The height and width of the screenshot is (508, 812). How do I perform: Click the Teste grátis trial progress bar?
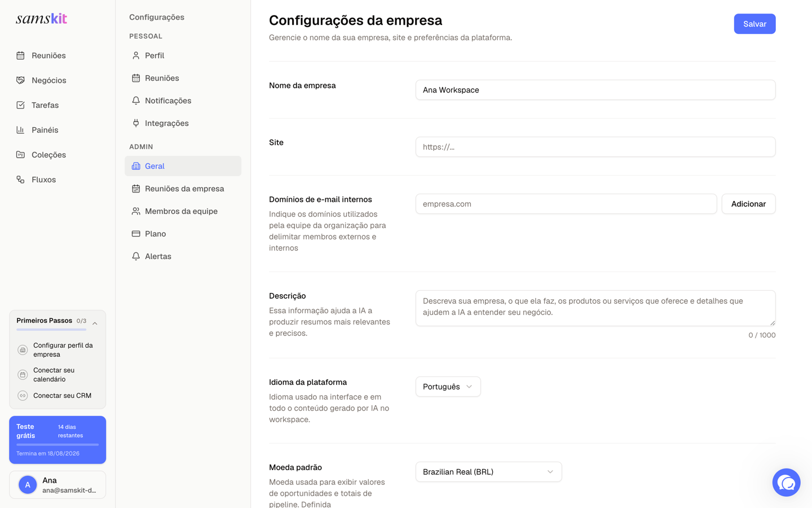click(58, 445)
